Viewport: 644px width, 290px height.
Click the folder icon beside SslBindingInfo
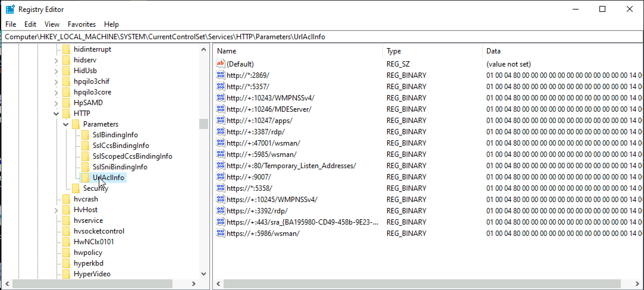[85, 135]
